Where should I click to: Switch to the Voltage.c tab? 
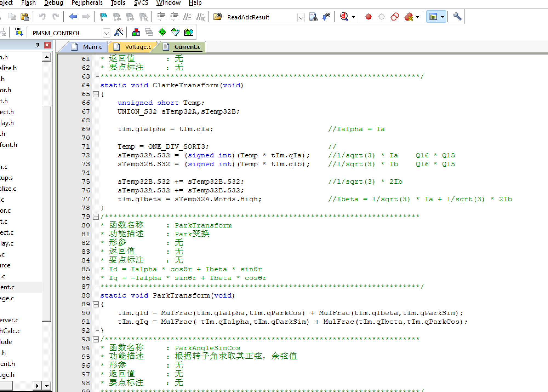click(x=138, y=47)
